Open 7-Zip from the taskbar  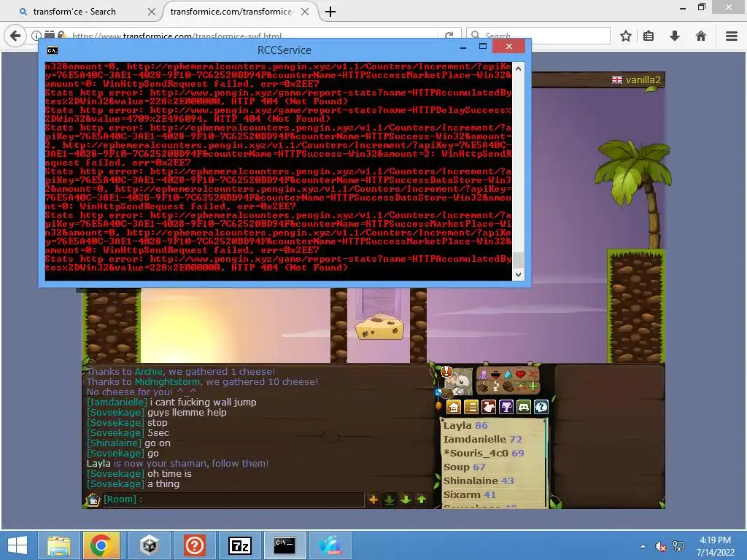point(239,545)
